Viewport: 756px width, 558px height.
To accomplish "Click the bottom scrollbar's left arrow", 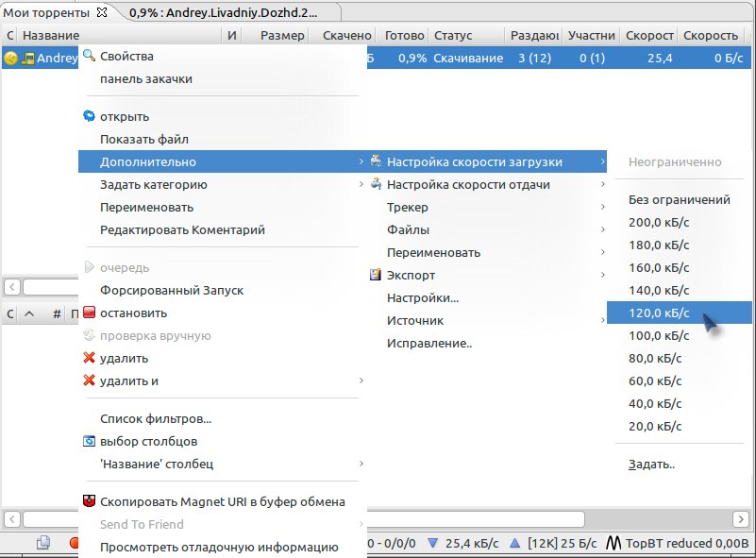I will 12,519.
